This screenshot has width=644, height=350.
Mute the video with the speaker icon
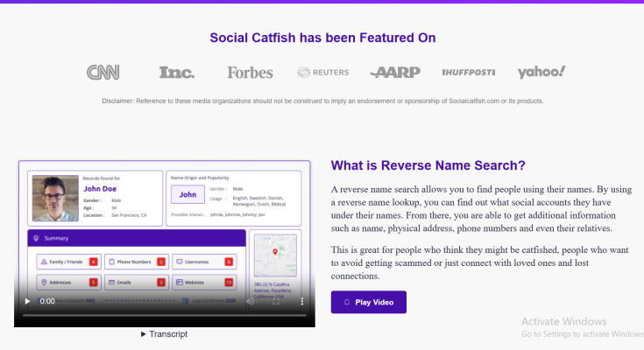pyautogui.click(x=250, y=301)
